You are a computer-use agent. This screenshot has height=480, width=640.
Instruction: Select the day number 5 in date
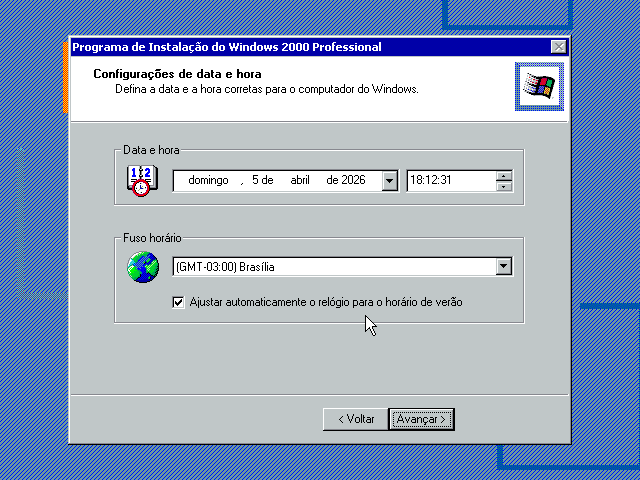[x=256, y=181]
